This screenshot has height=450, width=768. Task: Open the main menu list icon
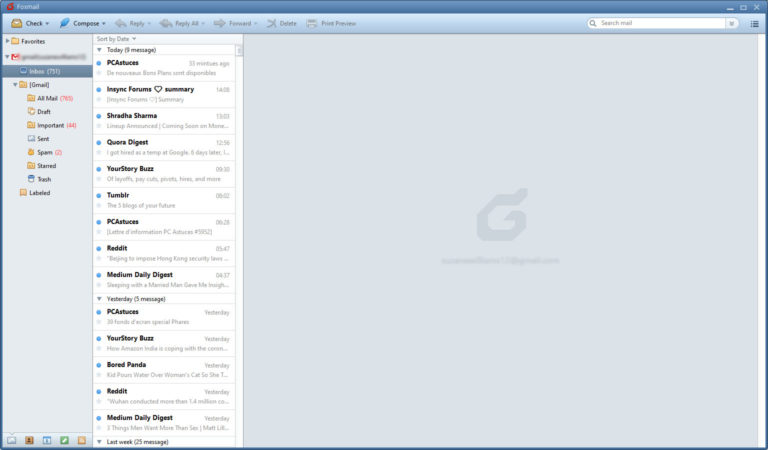point(754,24)
